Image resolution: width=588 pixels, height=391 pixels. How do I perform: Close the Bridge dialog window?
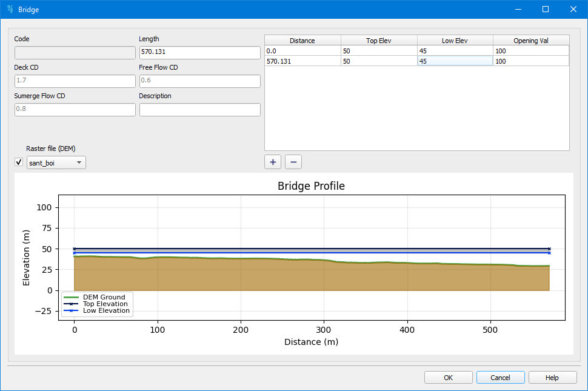tap(573, 9)
